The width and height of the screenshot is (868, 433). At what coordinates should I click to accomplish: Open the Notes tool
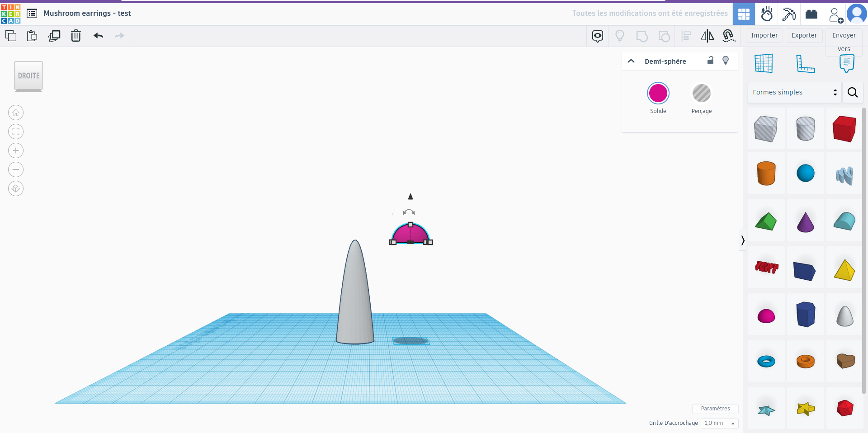[847, 63]
